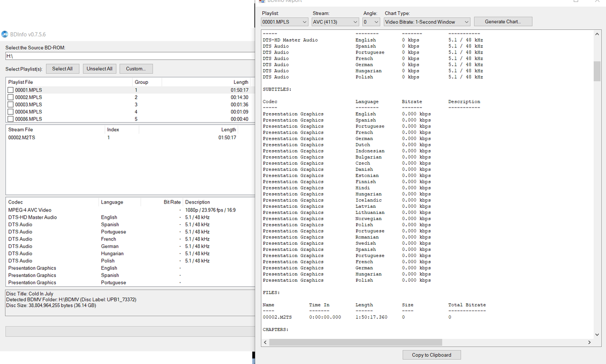Click the Custom... button
This screenshot has width=606, height=364.
pos(136,69)
